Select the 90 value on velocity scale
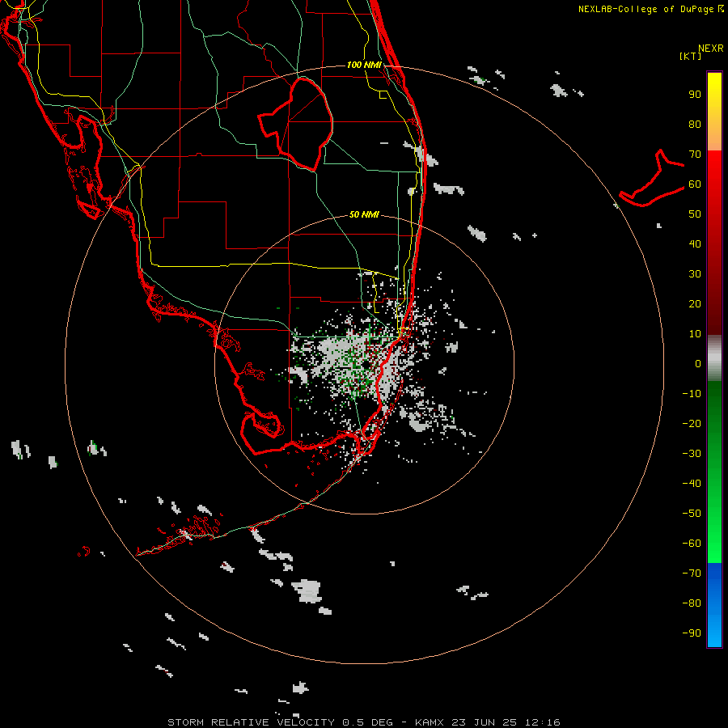This screenshot has width=728, height=728. 695,95
